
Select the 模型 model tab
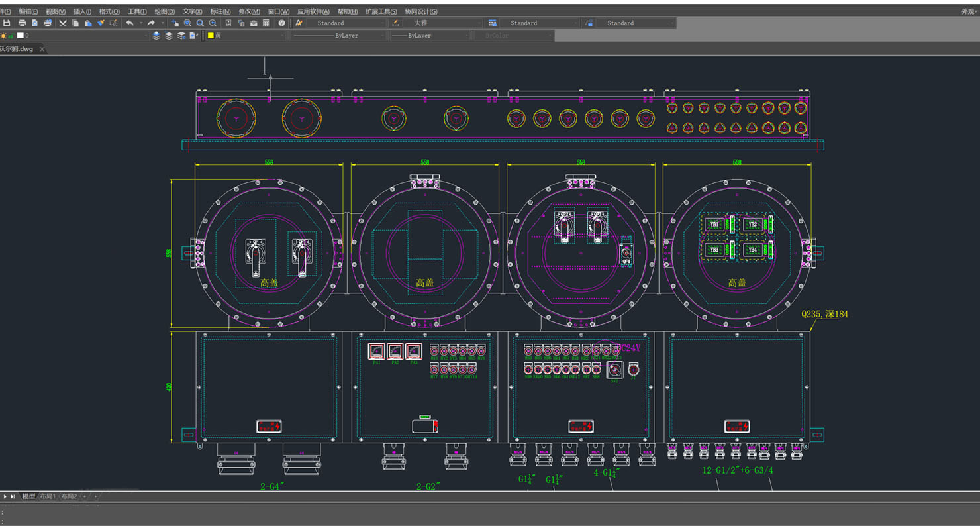tap(28, 496)
